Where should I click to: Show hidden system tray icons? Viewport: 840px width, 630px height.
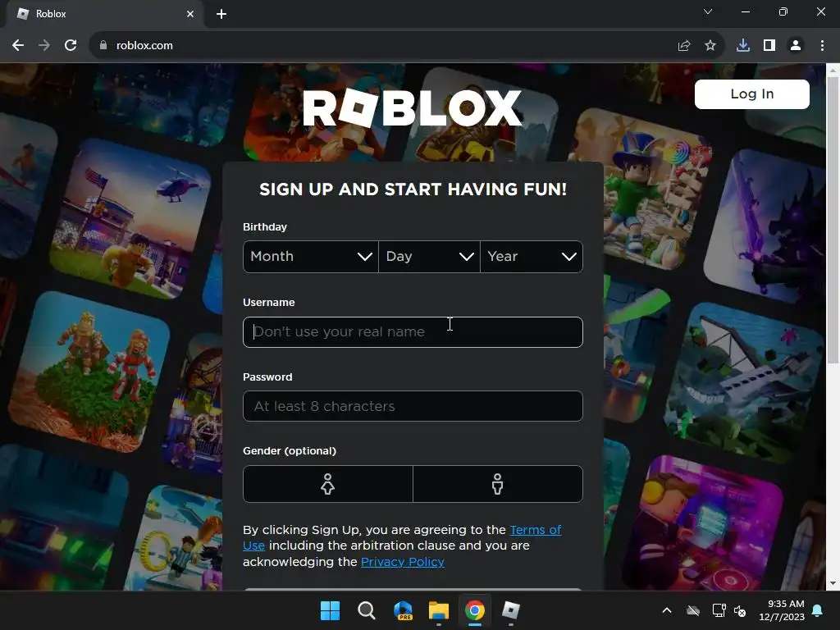point(667,610)
